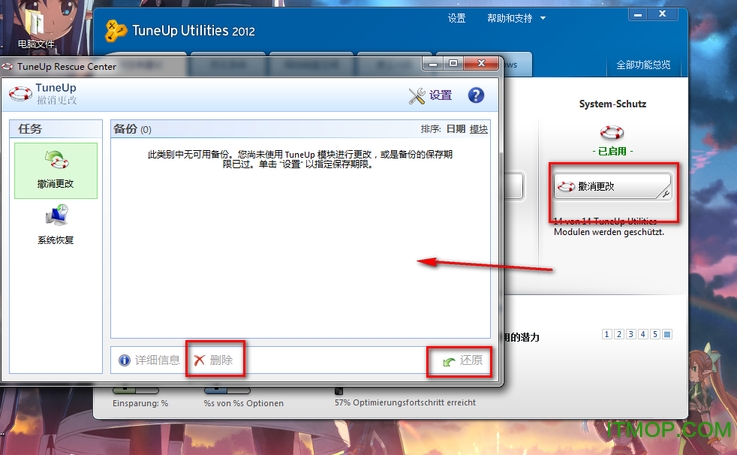Click the 还原 restore button
This screenshot has height=455, width=737.
point(463,361)
